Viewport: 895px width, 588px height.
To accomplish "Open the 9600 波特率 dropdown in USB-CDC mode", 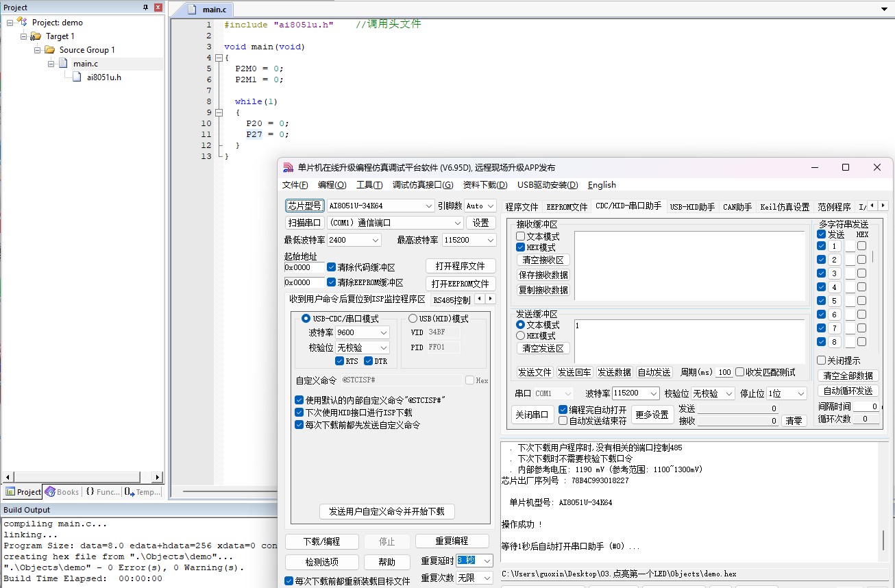I will [x=383, y=332].
